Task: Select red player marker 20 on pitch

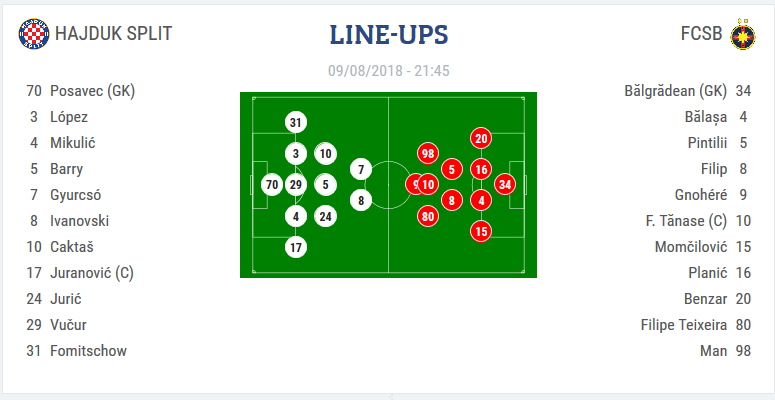Action: [x=481, y=139]
